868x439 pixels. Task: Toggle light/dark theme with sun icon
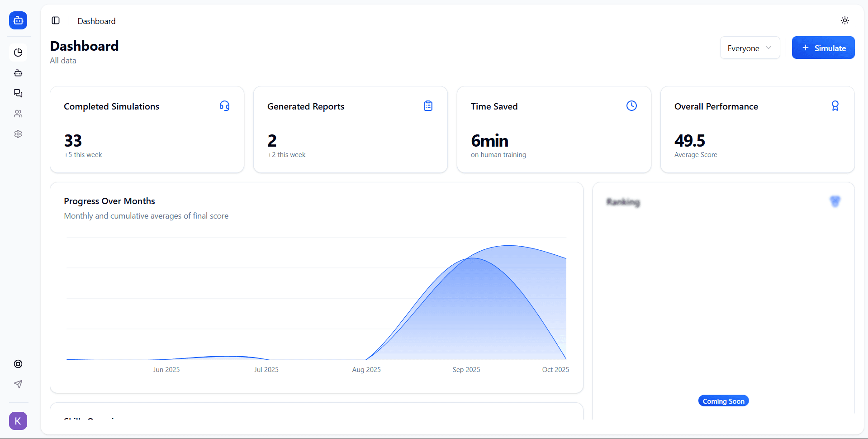(x=844, y=20)
